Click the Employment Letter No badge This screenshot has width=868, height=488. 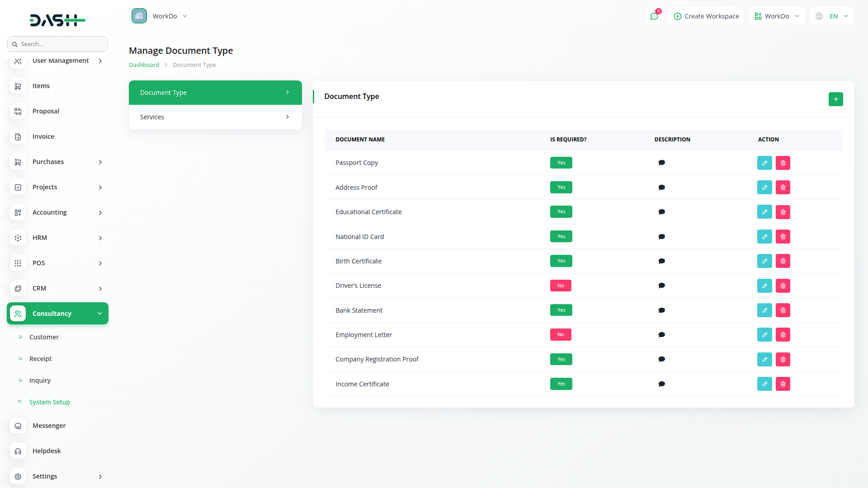[561, 335]
